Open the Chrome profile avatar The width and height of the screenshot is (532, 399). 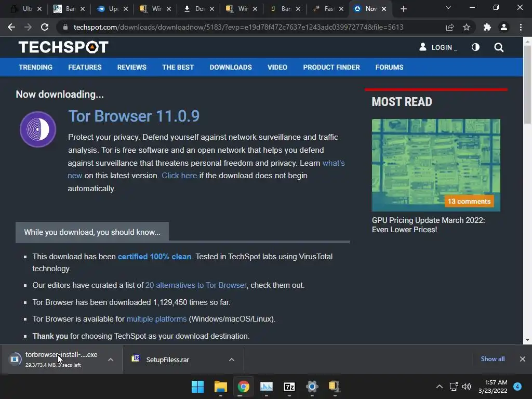coord(504,27)
